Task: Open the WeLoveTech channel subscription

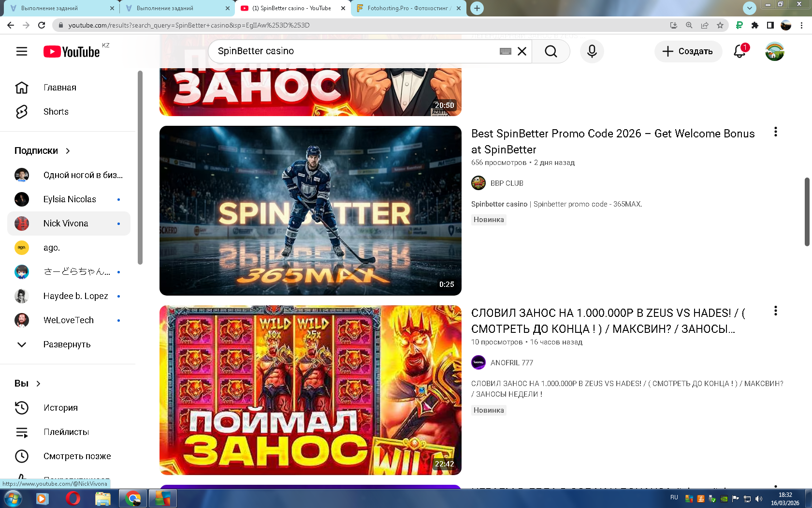Action: tap(69, 320)
